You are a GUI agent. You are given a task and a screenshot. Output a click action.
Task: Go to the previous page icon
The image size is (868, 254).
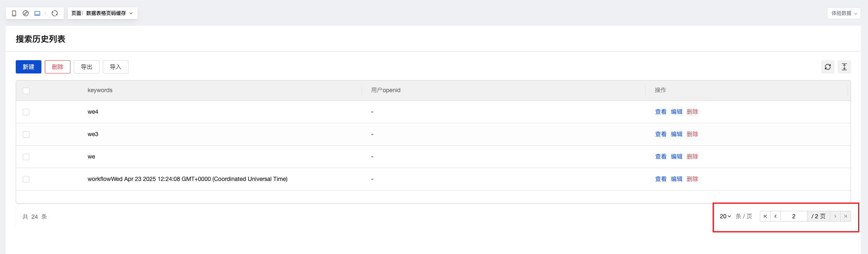776,216
